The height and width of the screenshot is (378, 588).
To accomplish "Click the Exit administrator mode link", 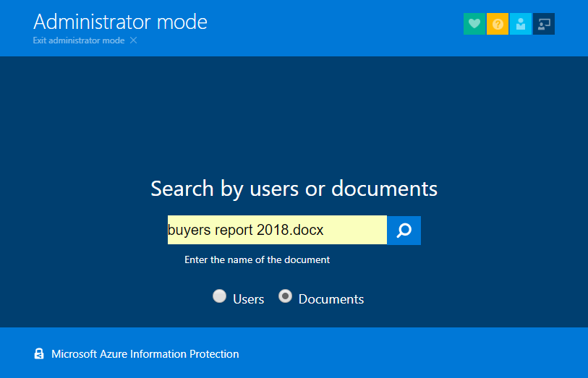I will [x=79, y=40].
